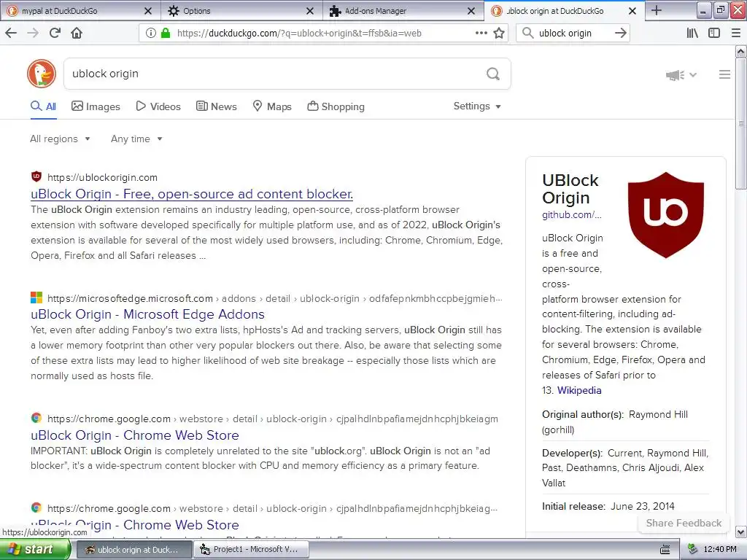Select the Videos search category
Screen dimensions: 747x560
tap(158, 106)
